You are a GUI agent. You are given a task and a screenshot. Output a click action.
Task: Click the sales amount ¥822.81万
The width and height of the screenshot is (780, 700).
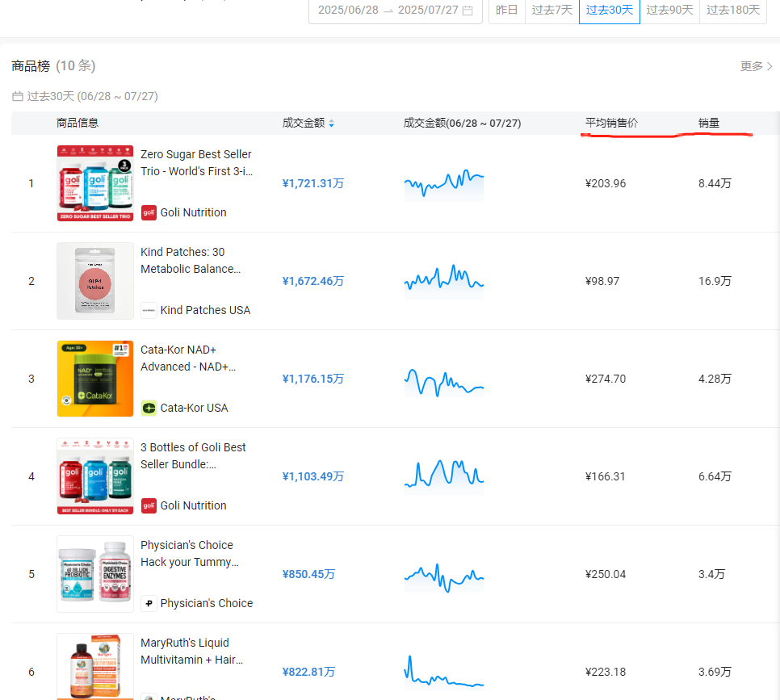308,672
